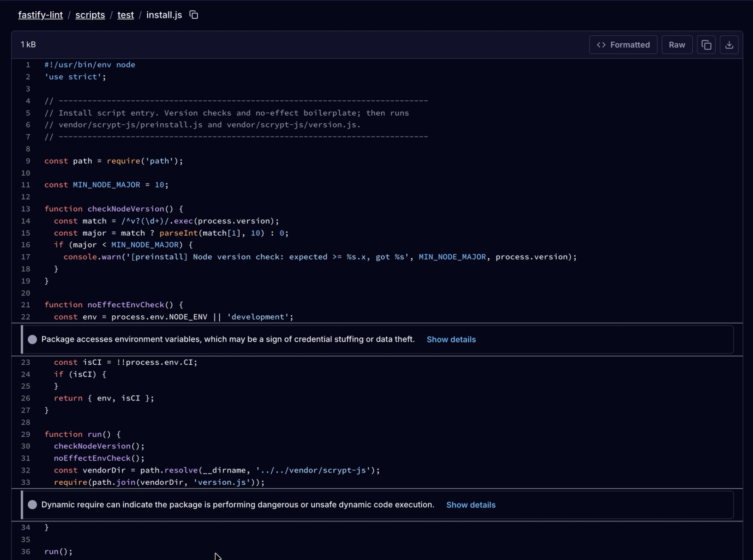
Task: Click line number 22 in the gutter
Action: point(25,317)
